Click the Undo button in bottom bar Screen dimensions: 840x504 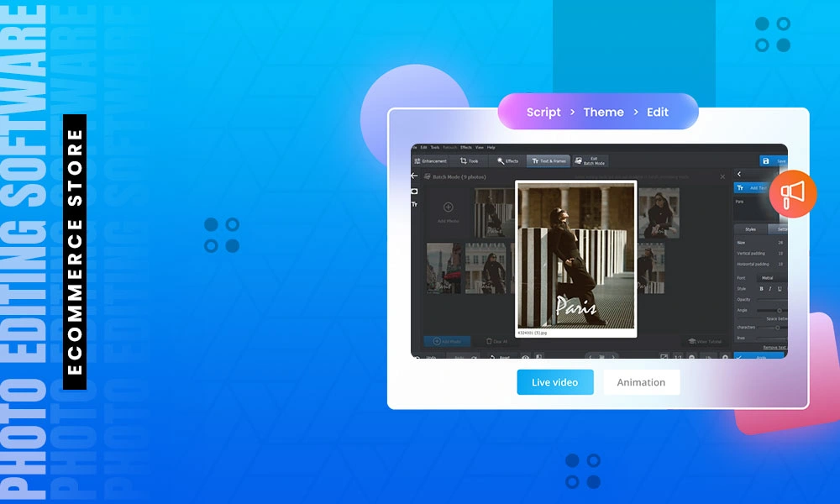tap(427, 357)
